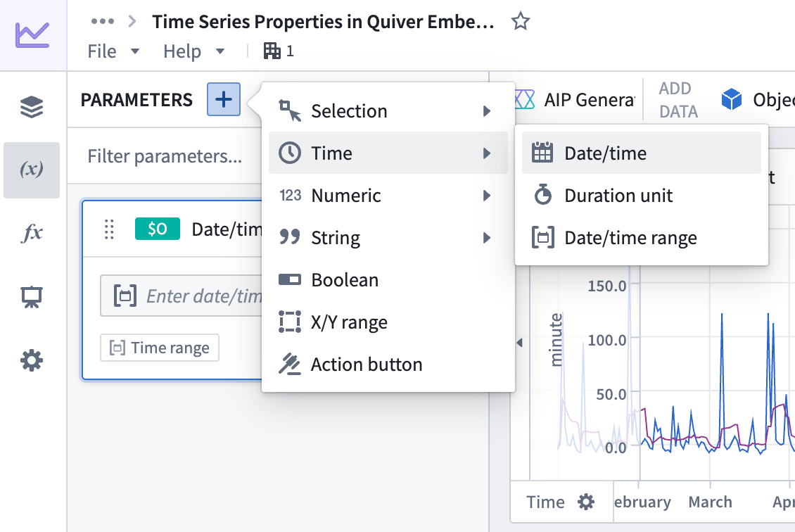Viewport: 795px width, 532px height.
Task: Open the fx functions panel
Action: click(x=32, y=233)
